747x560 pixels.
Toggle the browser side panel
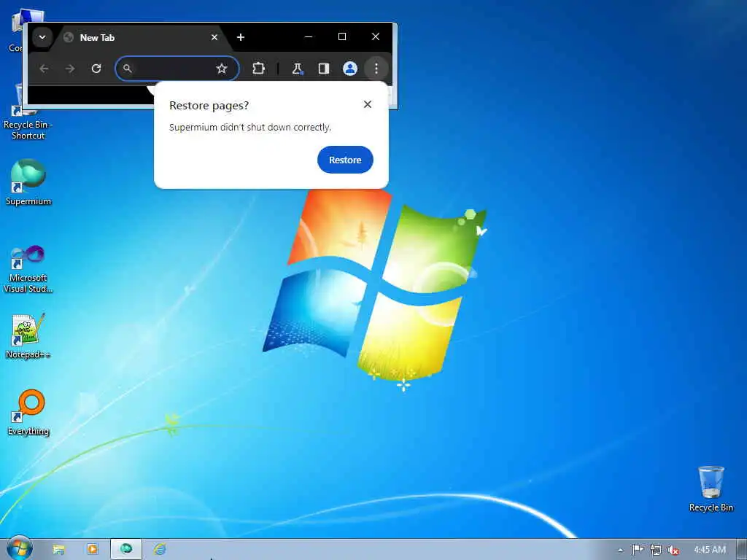click(x=324, y=69)
